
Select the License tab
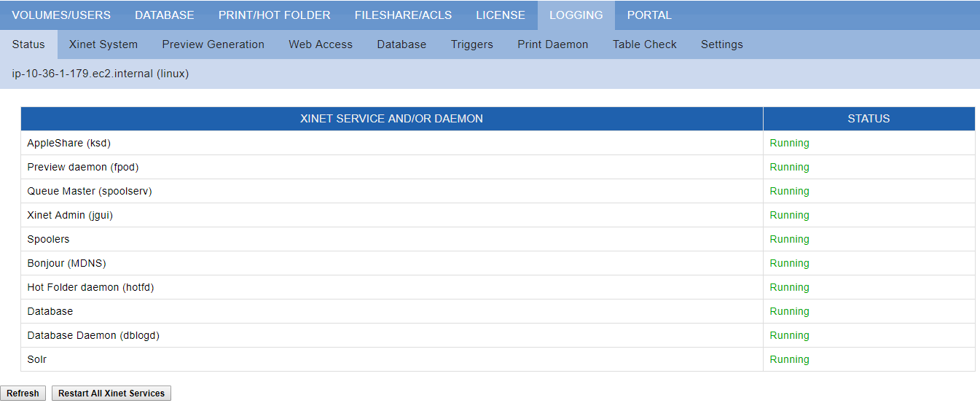(x=501, y=15)
